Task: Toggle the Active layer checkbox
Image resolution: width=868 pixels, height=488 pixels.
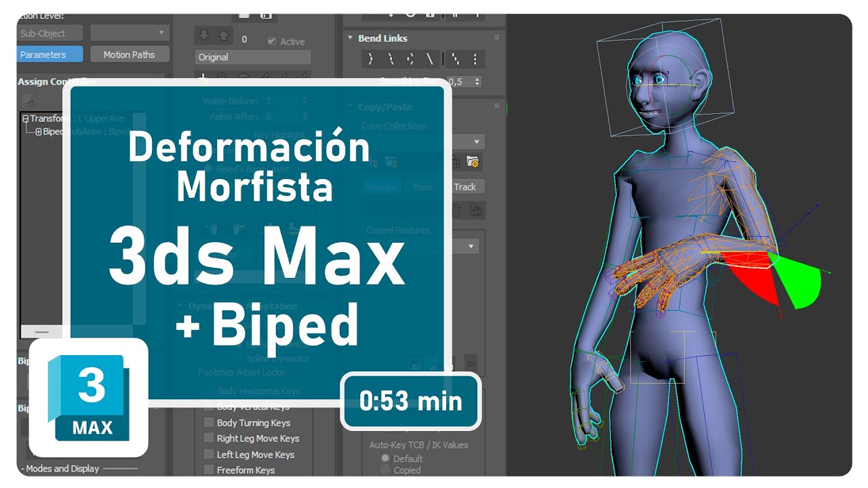Action: tap(271, 41)
